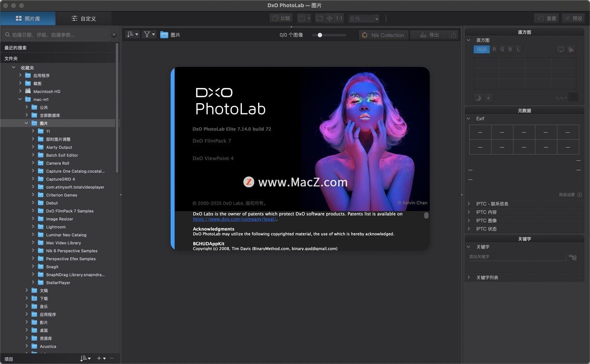Viewport: 590px width, 364px height.
Task: Click the 重置 reset button
Action: 547,18
